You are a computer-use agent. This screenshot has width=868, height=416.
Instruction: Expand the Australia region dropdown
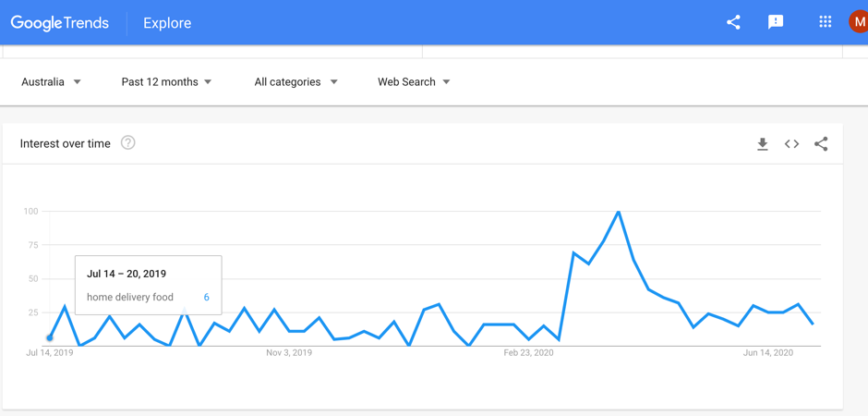tap(51, 82)
